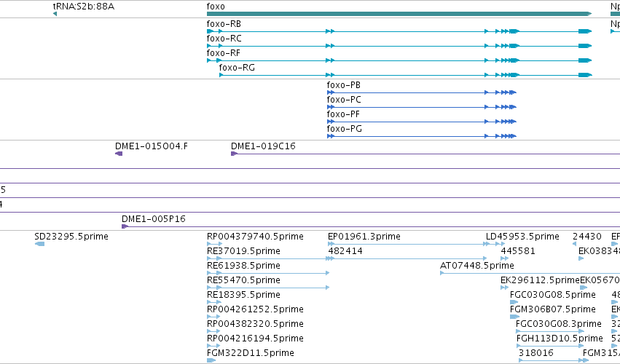Image resolution: width=620 pixels, height=364 pixels.
Task: Select the DME1-019C16 clone label
Action: (x=263, y=146)
